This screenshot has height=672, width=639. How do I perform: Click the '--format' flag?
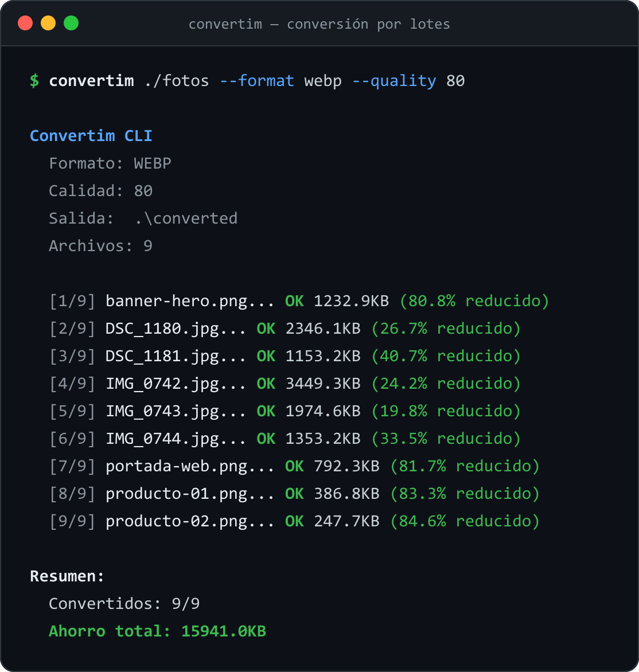(257, 81)
